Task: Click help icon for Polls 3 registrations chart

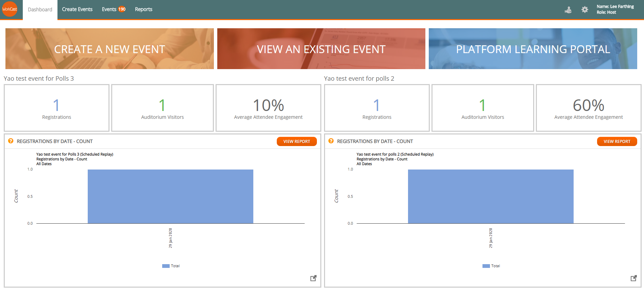Action: (x=11, y=141)
